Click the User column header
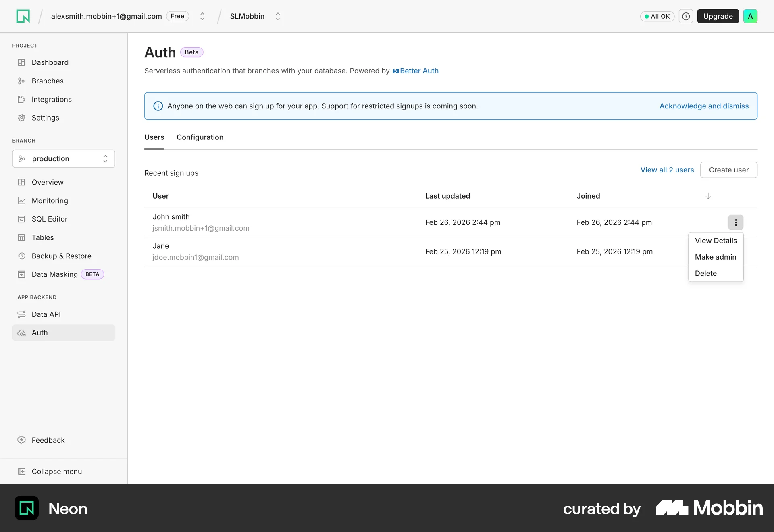The width and height of the screenshot is (774, 532). tap(160, 196)
